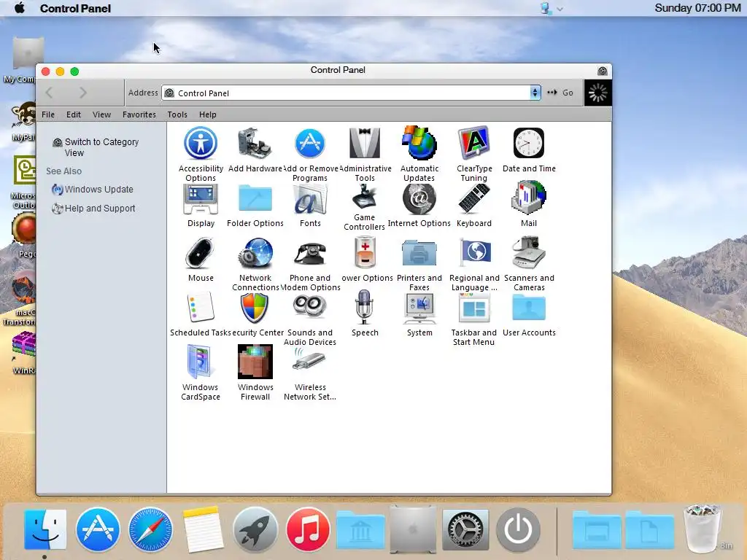Image resolution: width=747 pixels, height=560 pixels.
Task: Click the Finder dock icon
Action: click(x=45, y=529)
